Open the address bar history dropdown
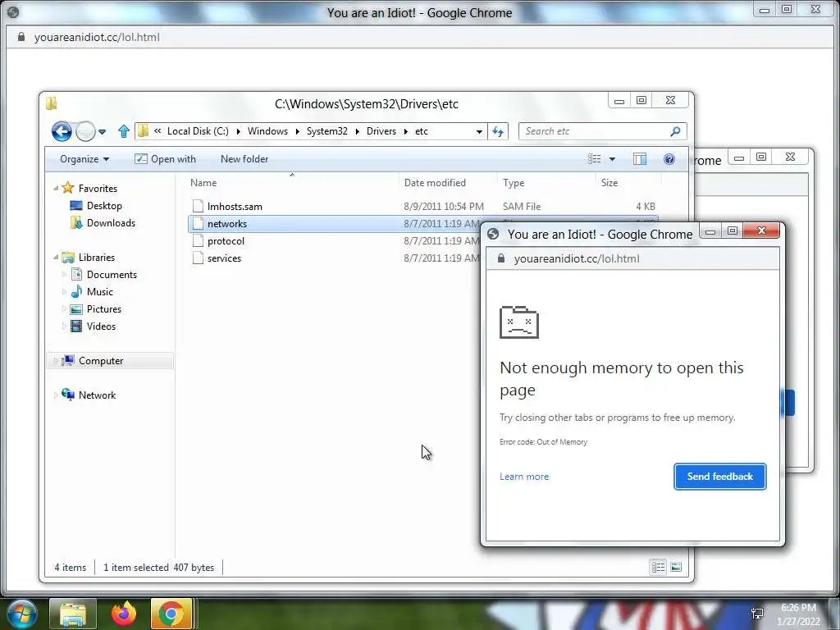This screenshot has width=840, height=630. click(x=479, y=132)
